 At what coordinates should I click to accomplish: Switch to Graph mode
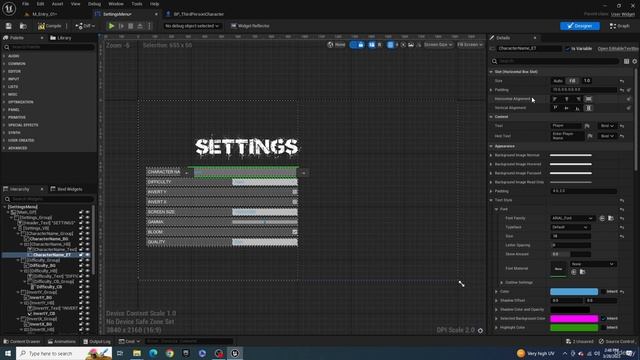[620, 26]
